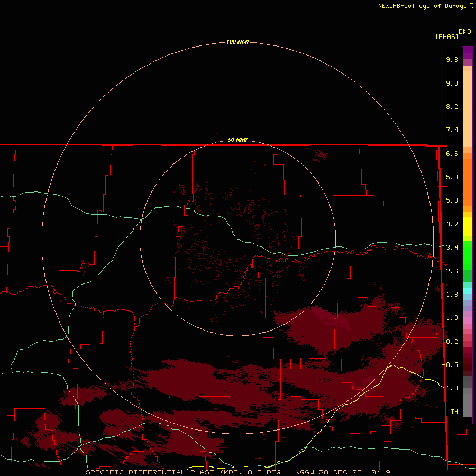476x476 pixels.
Task: Select the KGGW station identifier in caption
Action: (x=305, y=472)
